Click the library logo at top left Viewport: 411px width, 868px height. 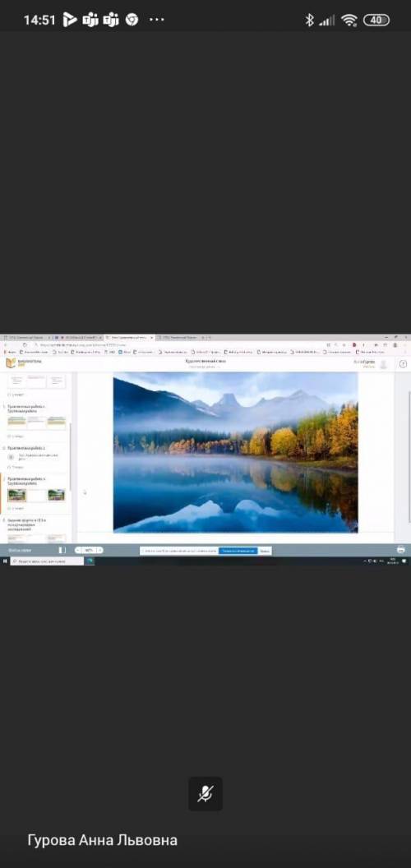[x=16, y=362]
